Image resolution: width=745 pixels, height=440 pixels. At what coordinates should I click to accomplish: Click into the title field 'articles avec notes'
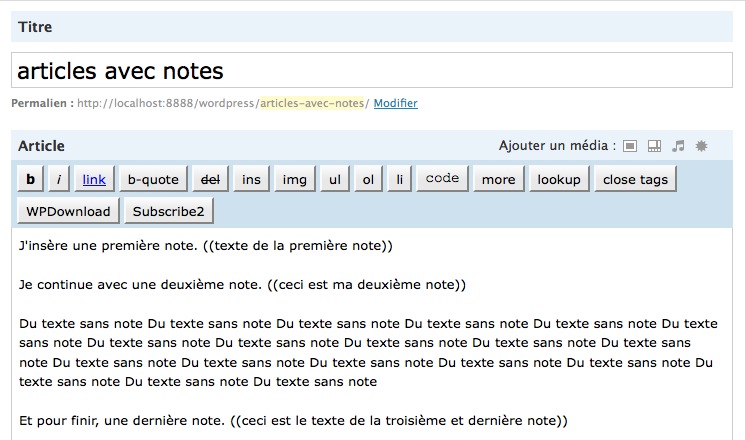click(372, 71)
